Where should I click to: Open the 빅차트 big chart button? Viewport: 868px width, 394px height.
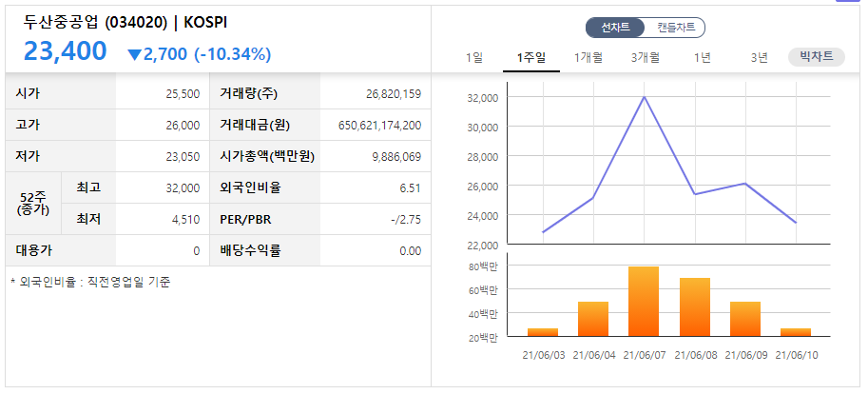click(x=817, y=57)
